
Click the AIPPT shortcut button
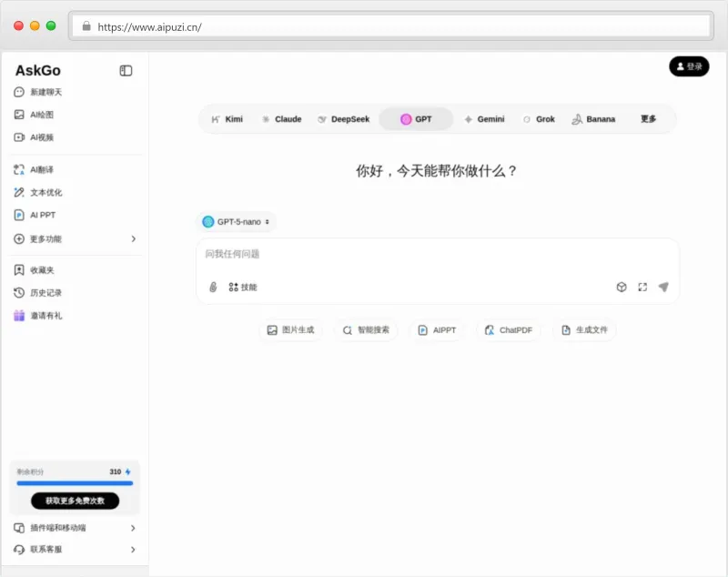[437, 330]
